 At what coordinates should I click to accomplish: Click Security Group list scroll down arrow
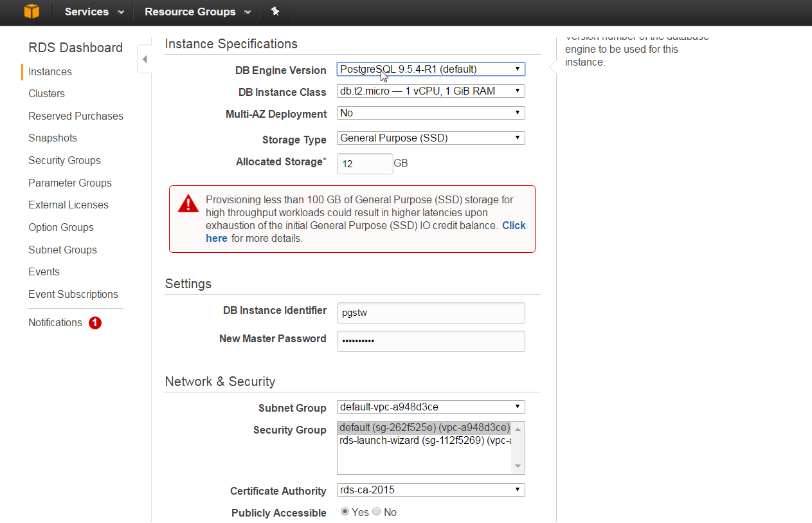coord(518,466)
